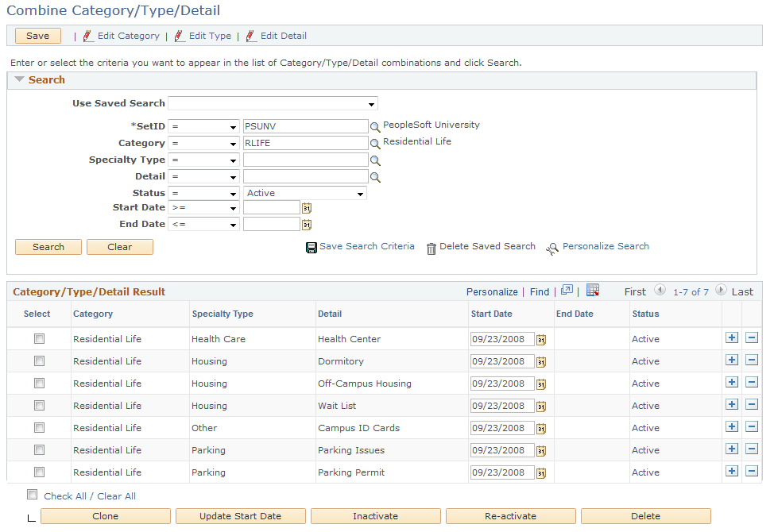
Task: Download the results grid to Excel
Action: click(592, 290)
